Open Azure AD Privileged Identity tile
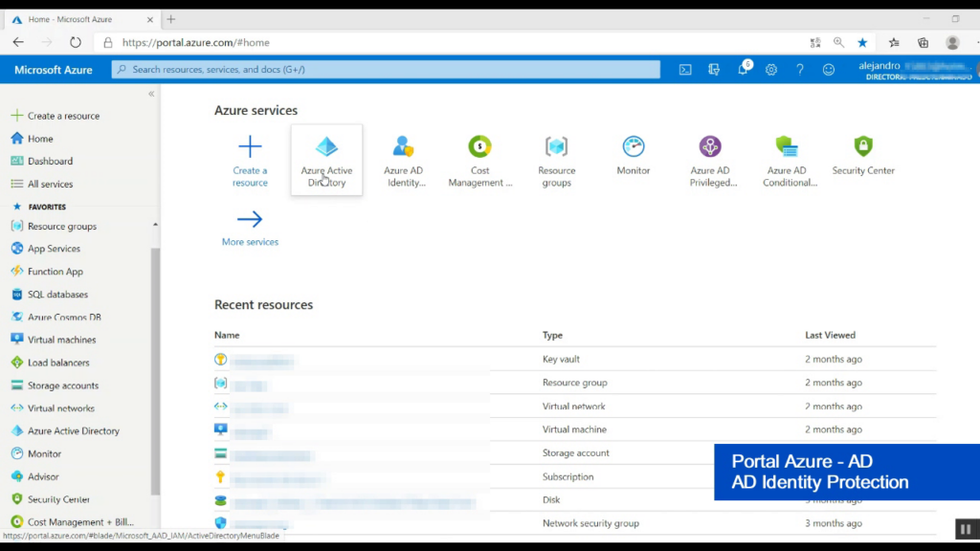The width and height of the screenshot is (980, 551). [710, 160]
